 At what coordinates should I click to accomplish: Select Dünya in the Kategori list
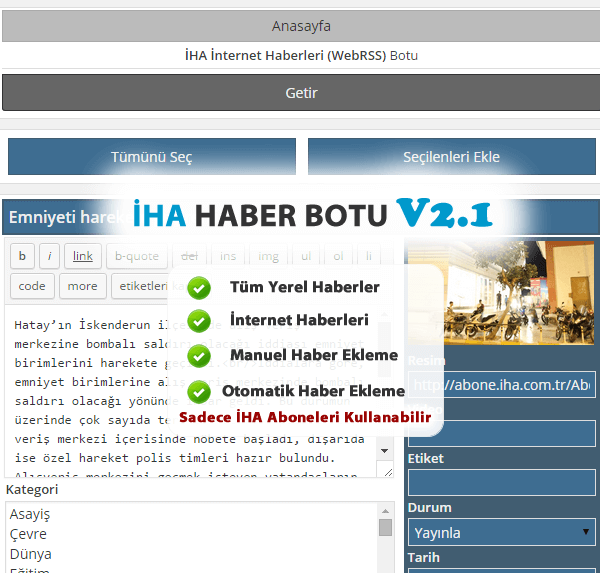click(31, 554)
